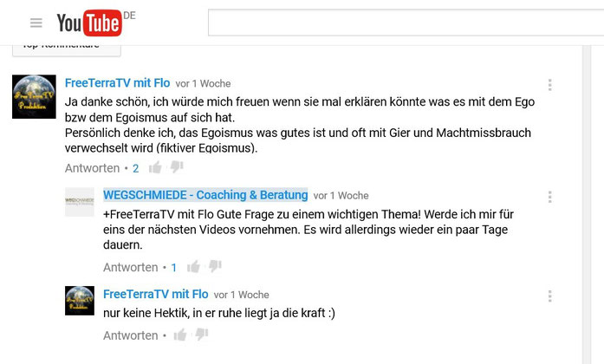
Task: Like FreeTerraTV's first comment about Ego
Action: [155, 167]
